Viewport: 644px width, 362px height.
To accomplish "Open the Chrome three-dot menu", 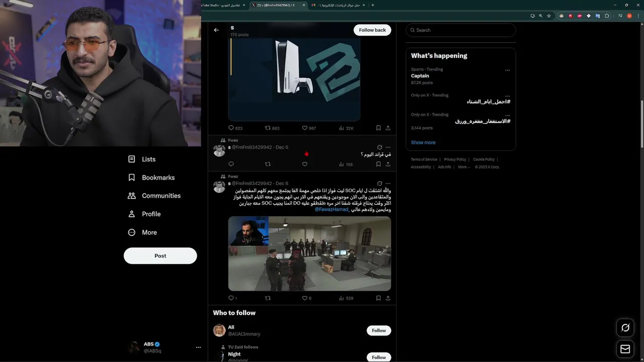I will tap(638, 16).
